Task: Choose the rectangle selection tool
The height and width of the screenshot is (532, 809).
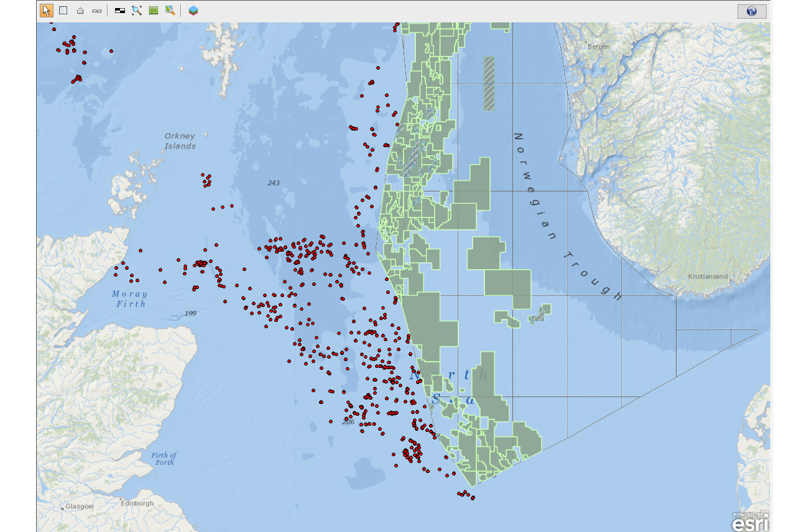Action: [63, 11]
